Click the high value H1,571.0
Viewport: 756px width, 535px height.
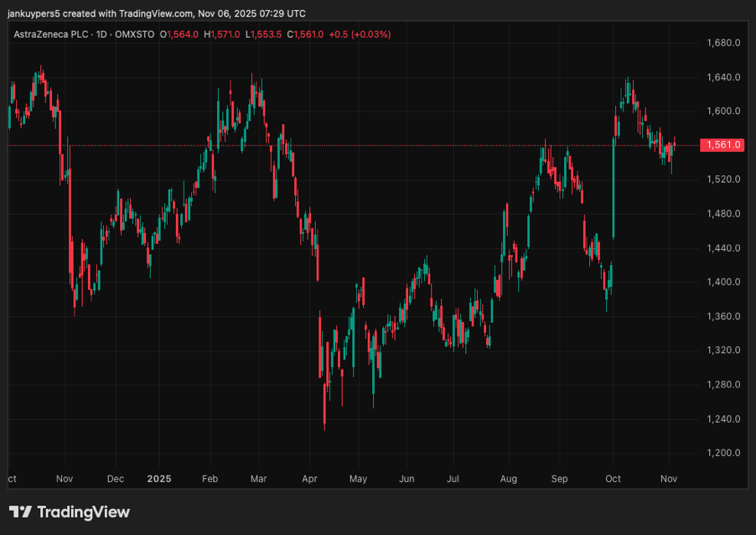click(x=221, y=34)
